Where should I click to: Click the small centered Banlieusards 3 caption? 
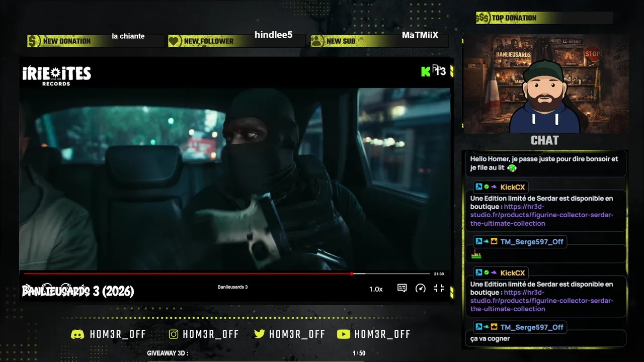pyautogui.click(x=232, y=287)
